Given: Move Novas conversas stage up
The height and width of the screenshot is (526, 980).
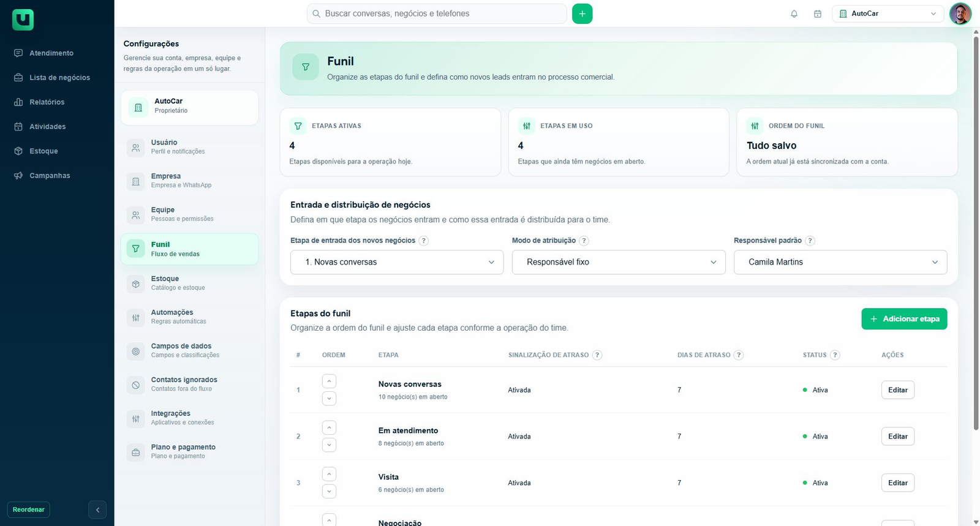Looking at the screenshot, I should click(329, 381).
